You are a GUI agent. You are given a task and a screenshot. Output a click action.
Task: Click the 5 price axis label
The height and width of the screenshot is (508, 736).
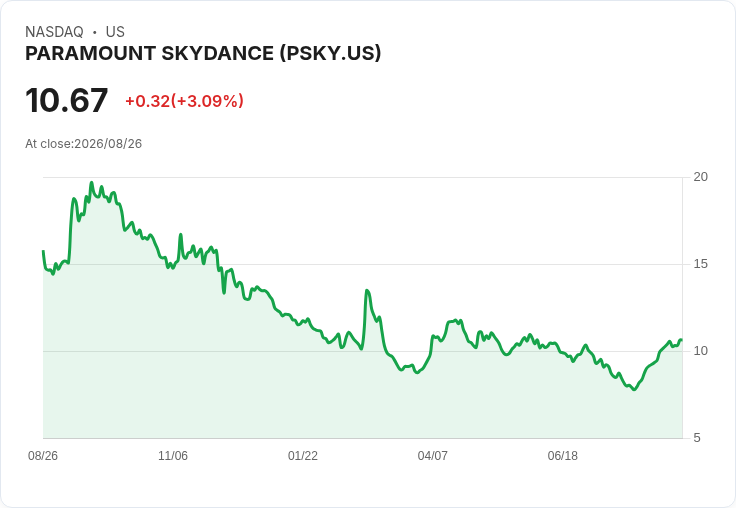[697, 438]
